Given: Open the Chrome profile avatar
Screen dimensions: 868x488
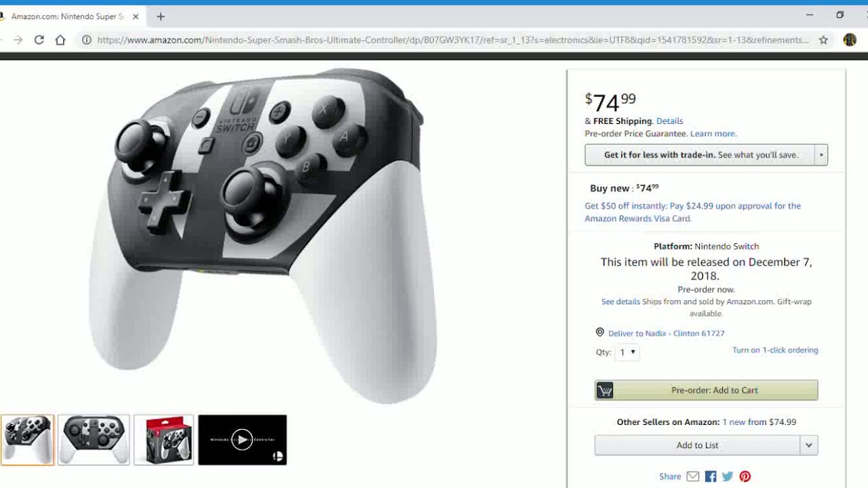Looking at the screenshot, I should [850, 40].
